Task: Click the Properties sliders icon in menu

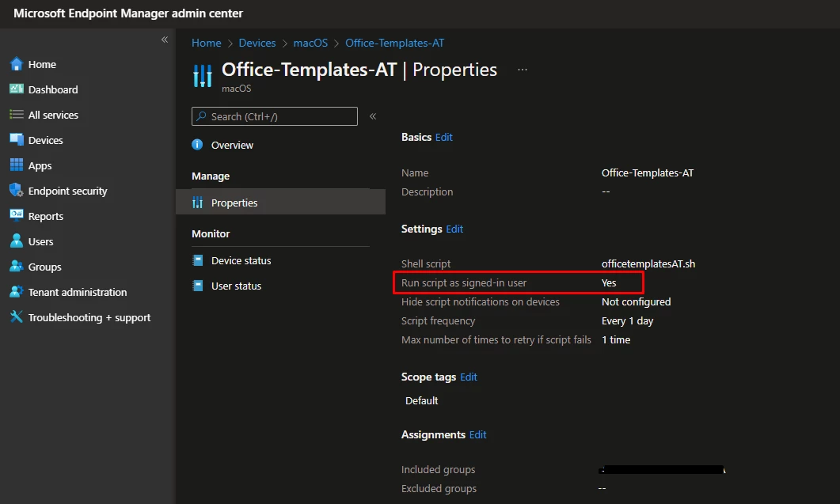Action: pyautogui.click(x=198, y=203)
